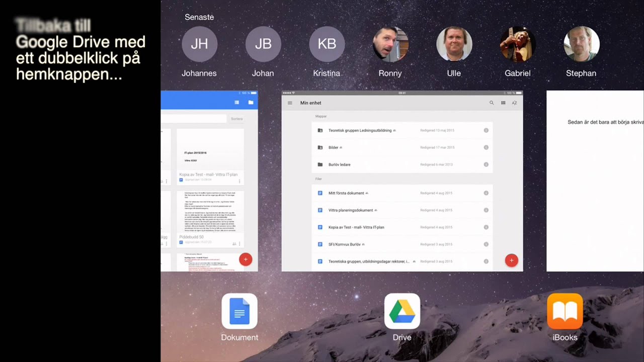The image size is (644, 362).
Task: Show info for Mitt första dokument
Action: (486, 193)
